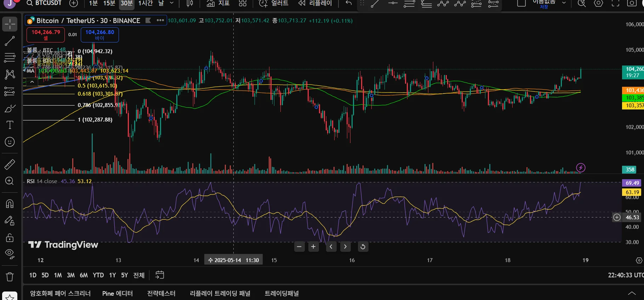The width and height of the screenshot is (644, 300).
Task: Click the red 셀 sell price button
Action: (x=46, y=35)
